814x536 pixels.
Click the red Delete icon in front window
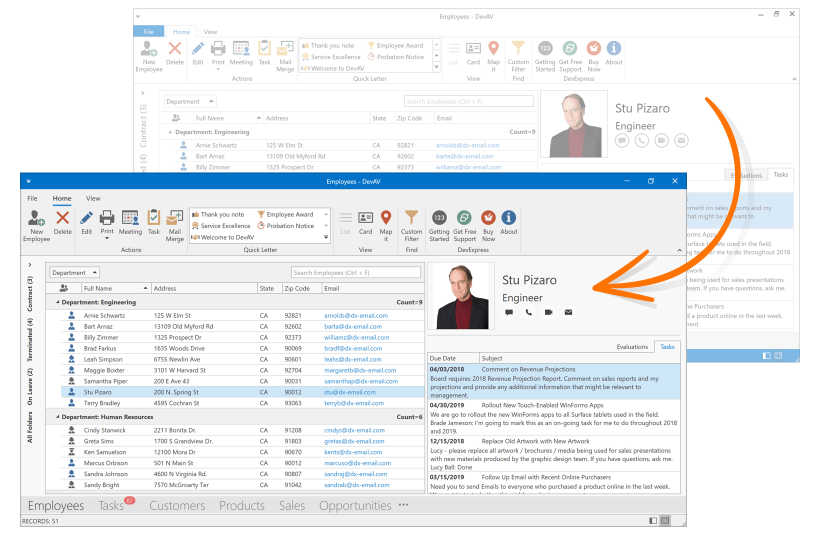(x=63, y=218)
